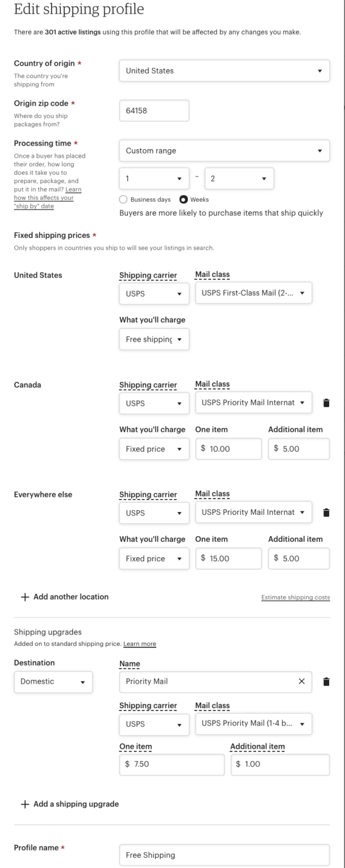Open the shipping upgrades Learn more link
The image size is (345, 868).
[139, 644]
